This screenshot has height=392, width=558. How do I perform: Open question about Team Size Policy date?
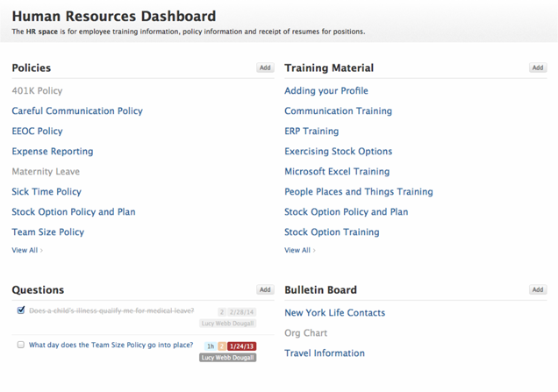(111, 345)
